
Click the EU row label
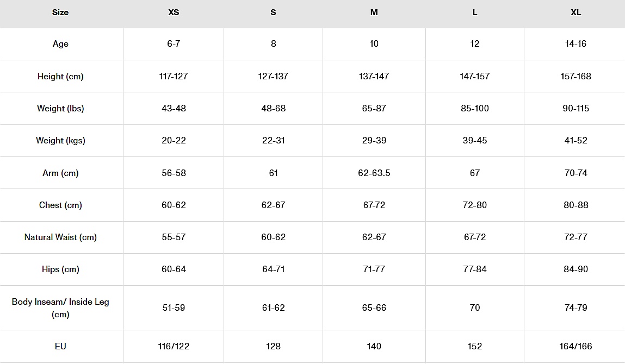pos(60,346)
